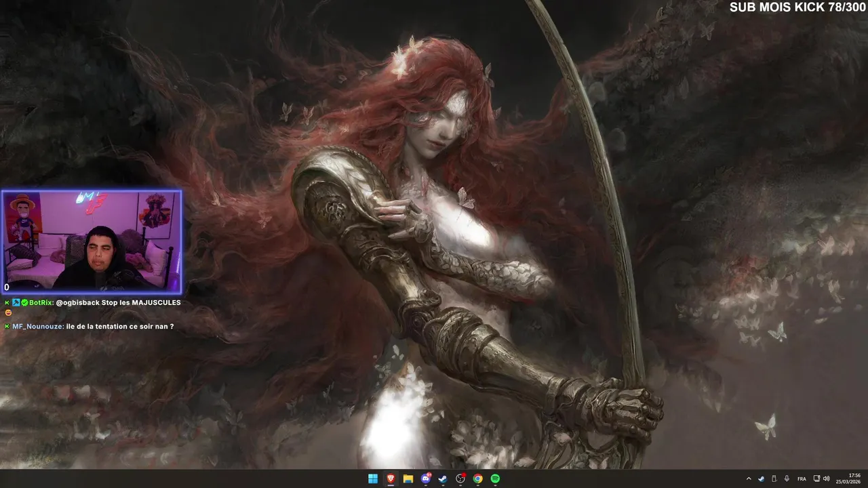Open the network status tray icon
Viewport: 868px width, 488px height.
click(816, 479)
